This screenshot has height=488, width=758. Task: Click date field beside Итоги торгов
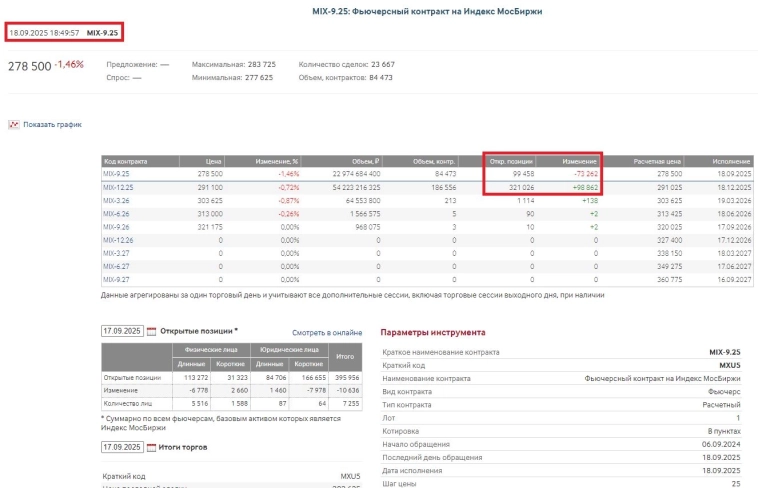coord(122,447)
